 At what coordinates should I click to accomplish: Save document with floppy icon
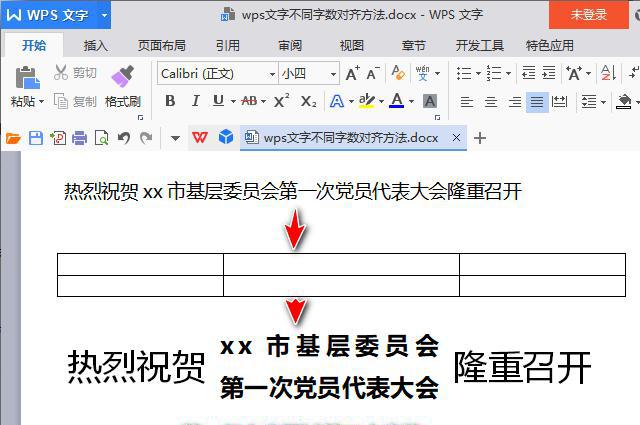pos(36,138)
